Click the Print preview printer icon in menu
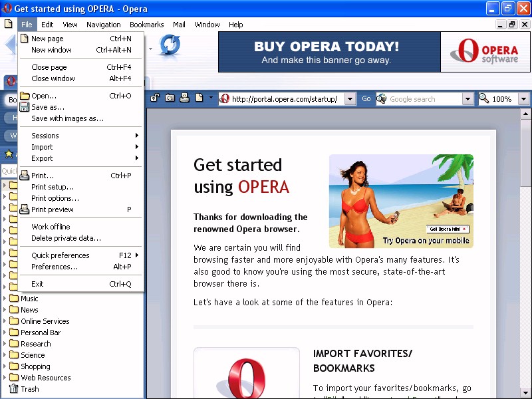532x399 pixels. click(x=24, y=209)
